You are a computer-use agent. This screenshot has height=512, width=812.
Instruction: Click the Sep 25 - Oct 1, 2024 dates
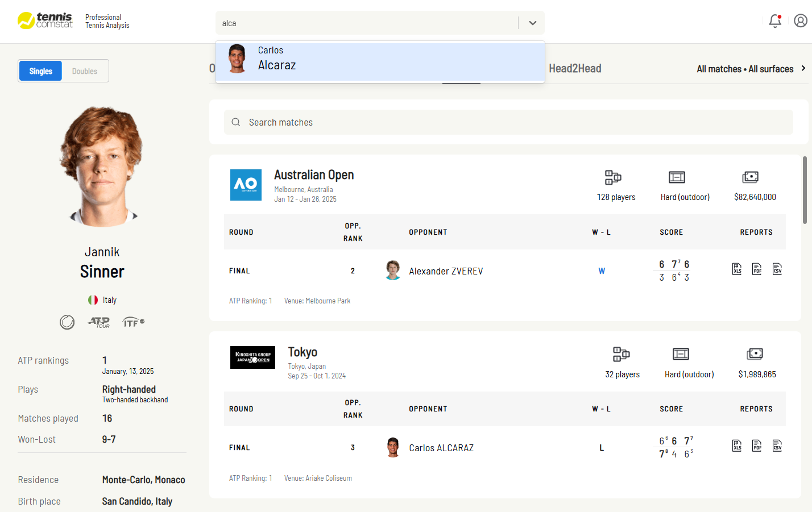pos(317,376)
